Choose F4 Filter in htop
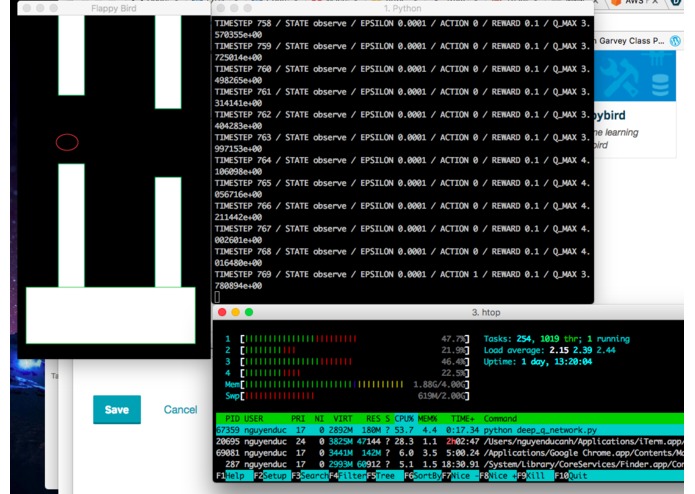Screen dimensions: 695x494 pos(348,476)
